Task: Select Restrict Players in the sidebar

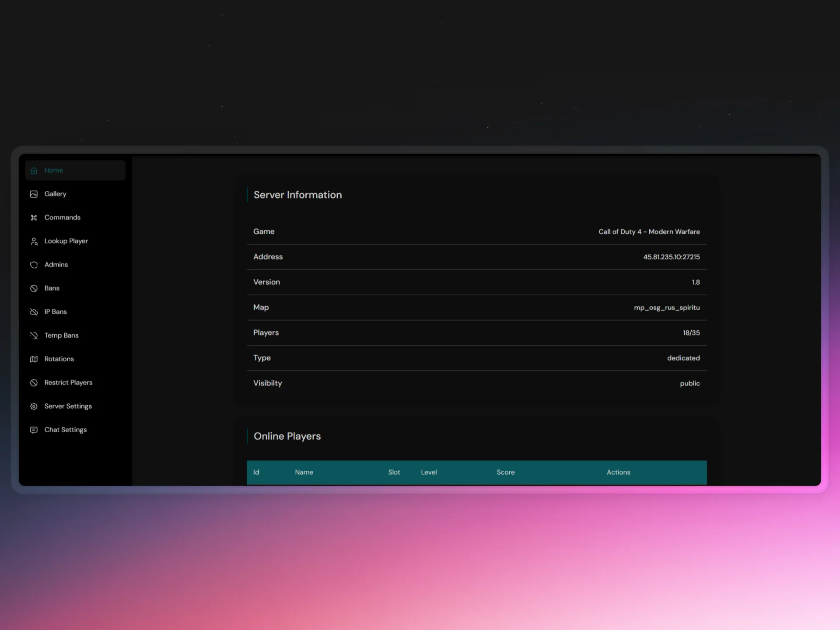Action: tap(68, 382)
